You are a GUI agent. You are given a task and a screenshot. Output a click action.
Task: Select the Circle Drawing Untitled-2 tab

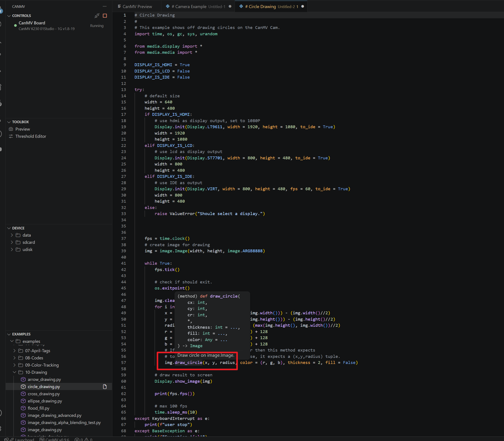pos(271,6)
